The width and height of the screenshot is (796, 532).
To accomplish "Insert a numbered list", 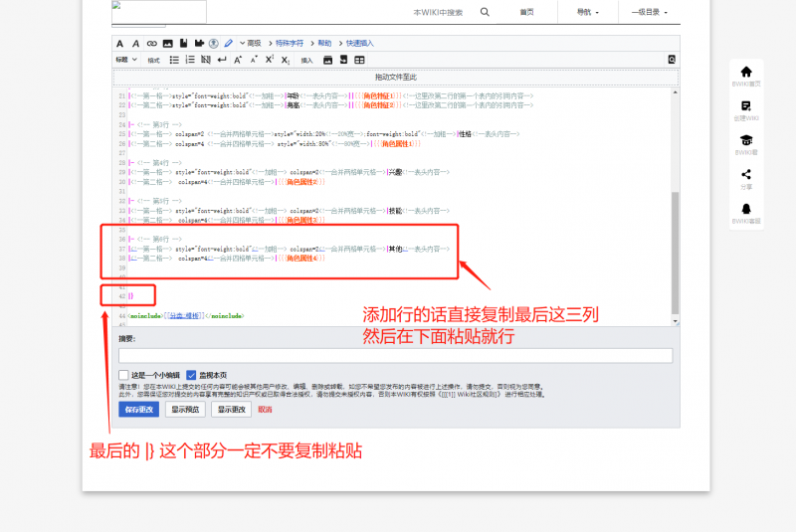I will [x=190, y=60].
